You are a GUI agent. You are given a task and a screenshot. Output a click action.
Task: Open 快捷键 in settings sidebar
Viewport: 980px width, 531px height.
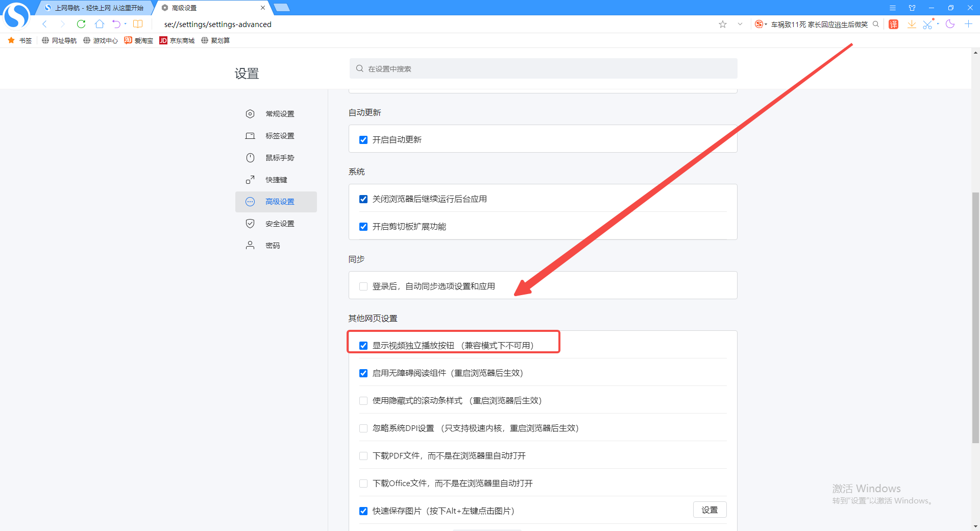click(276, 180)
